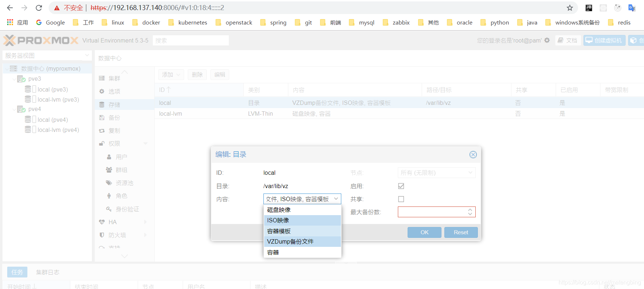Select local-lvm (pve3) storage in tree

[x=58, y=99]
